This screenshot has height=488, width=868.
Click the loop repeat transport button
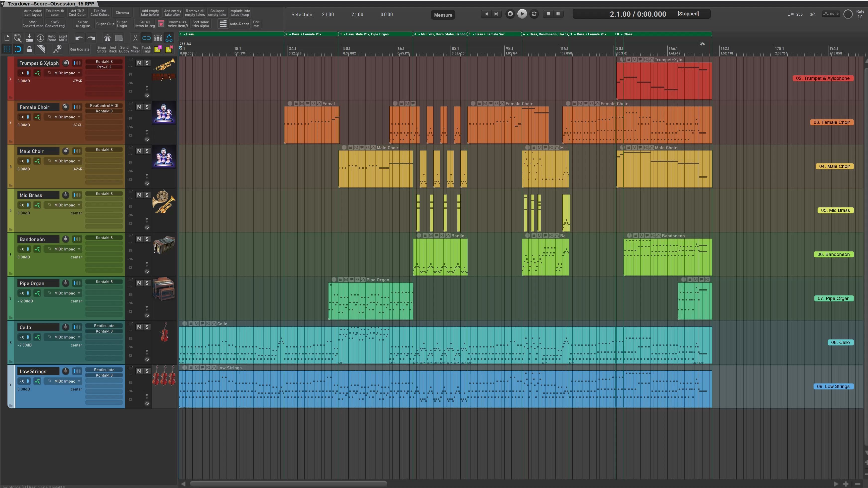(x=534, y=14)
